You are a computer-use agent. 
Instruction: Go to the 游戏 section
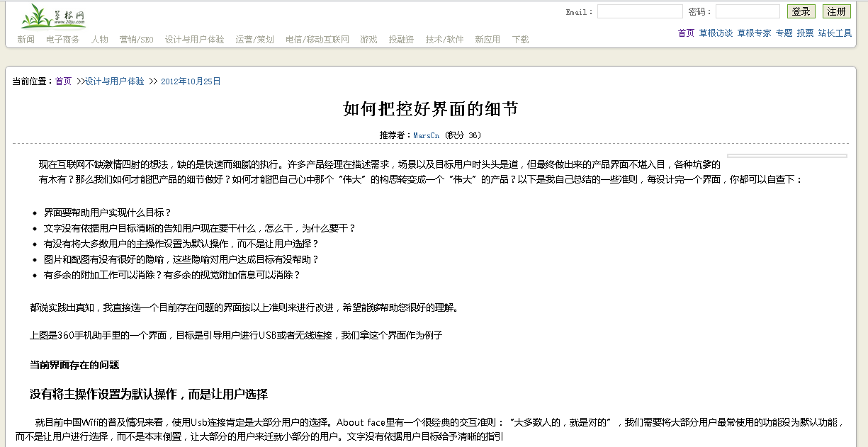(x=368, y=39)
